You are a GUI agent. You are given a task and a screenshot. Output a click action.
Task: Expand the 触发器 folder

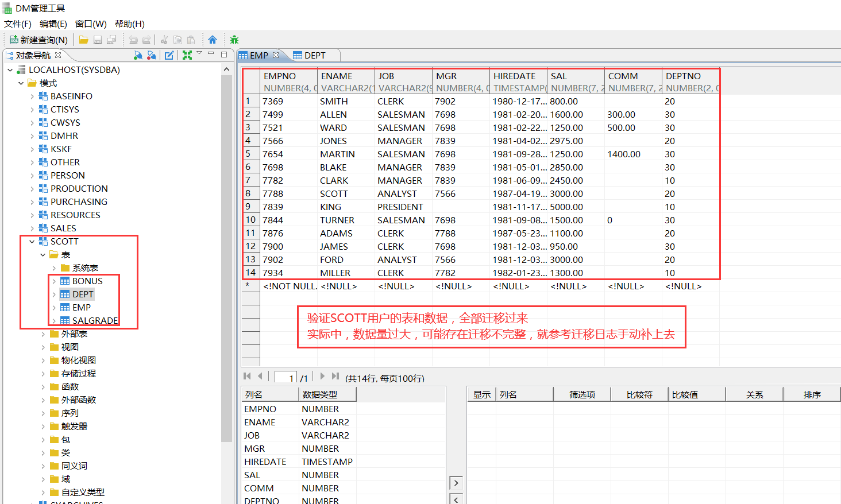click(43, 427)
